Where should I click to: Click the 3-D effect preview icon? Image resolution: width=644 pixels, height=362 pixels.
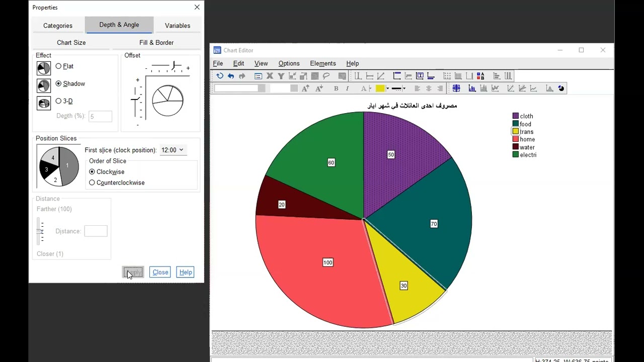(x=44, y=103)
